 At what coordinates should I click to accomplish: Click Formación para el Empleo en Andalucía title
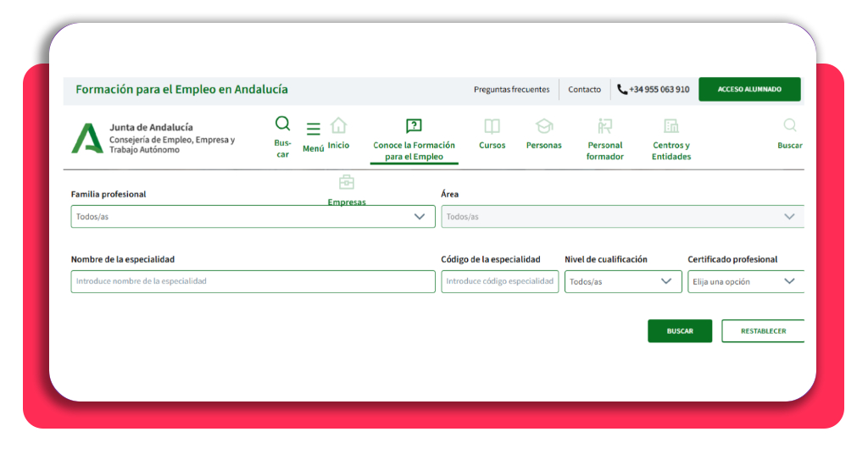coord(181,89)
